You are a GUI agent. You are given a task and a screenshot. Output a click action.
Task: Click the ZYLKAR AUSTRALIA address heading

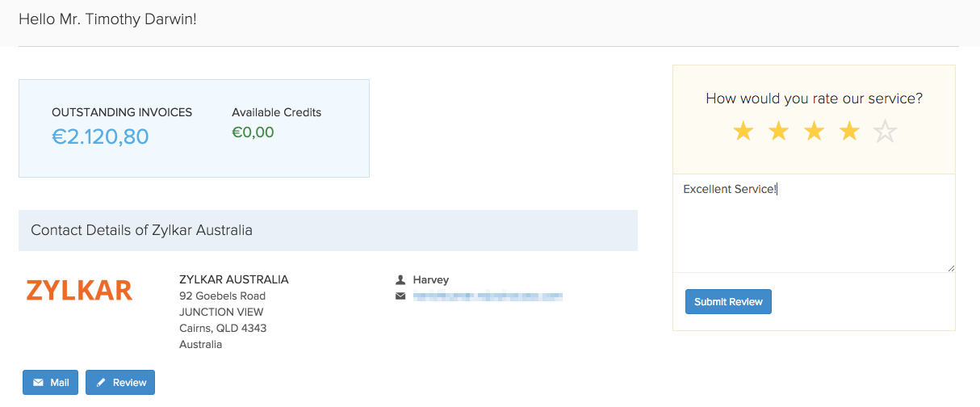[x=233, y=279]
